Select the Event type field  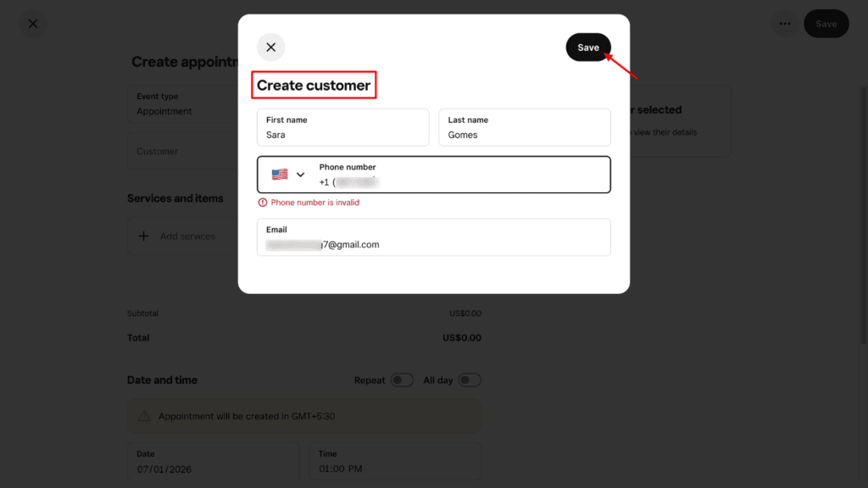[182, 104]
